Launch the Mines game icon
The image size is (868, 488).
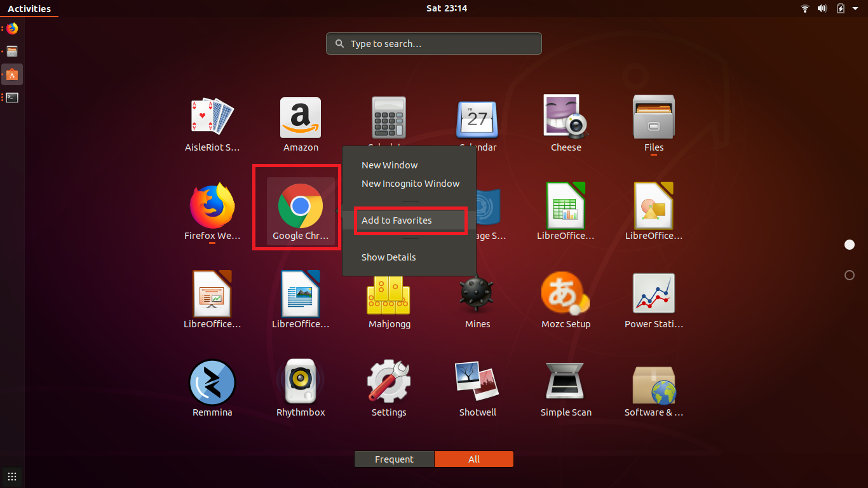477,294
